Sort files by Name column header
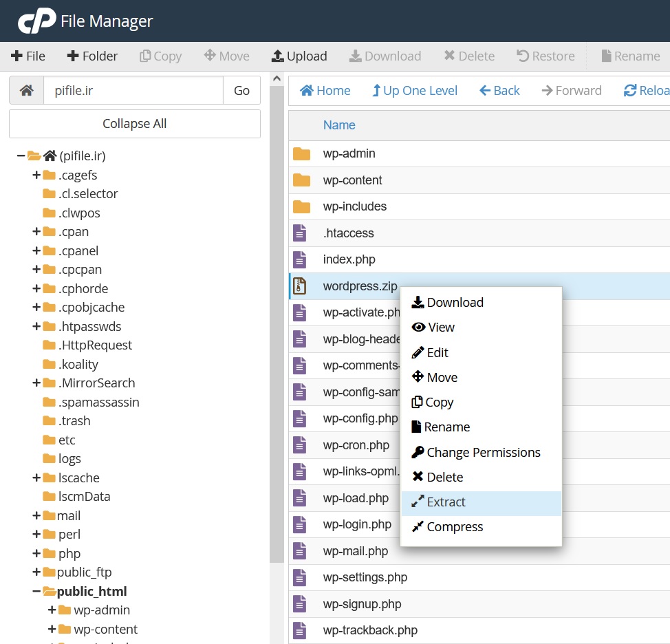 click(x=339, y=125)
